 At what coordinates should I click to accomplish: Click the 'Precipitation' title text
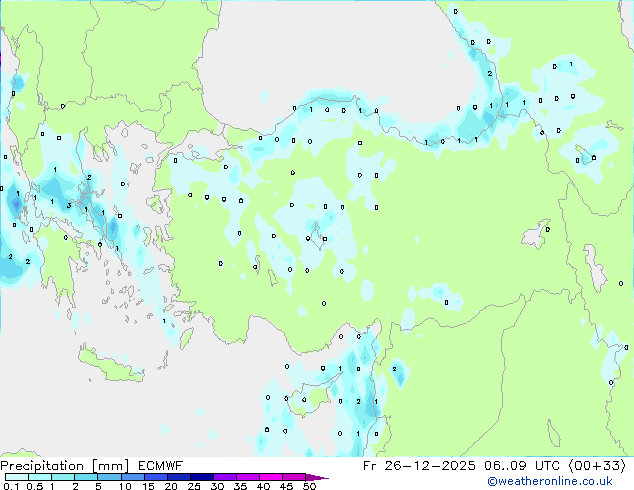point(42,466)
